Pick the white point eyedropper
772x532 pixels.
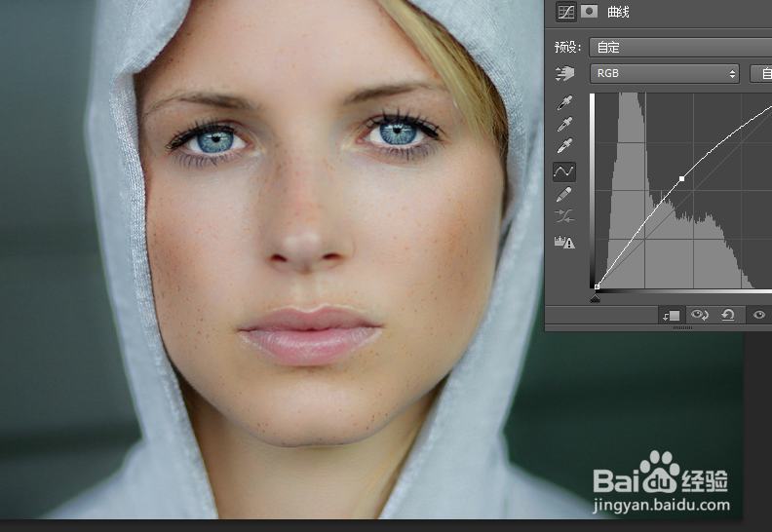point(564,146)
